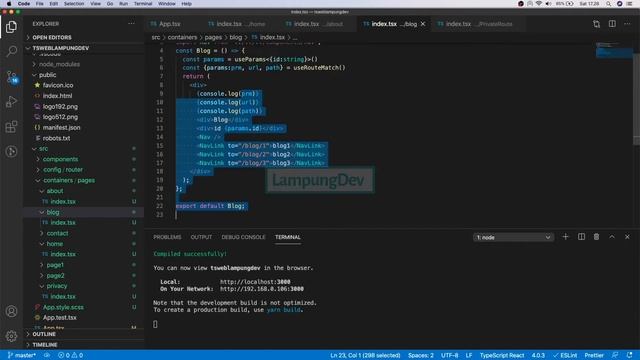This screenshot has height=360, width=640.
Task: Open the Debug Console tab
Action: point(243,237)
